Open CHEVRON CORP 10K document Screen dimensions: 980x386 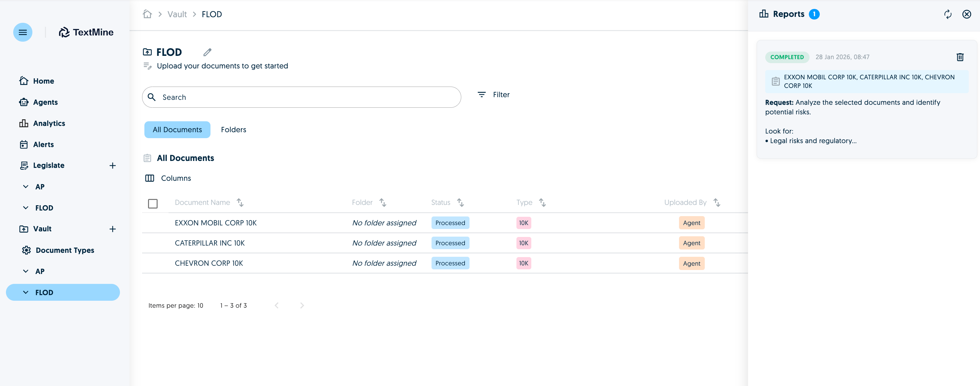209,263
